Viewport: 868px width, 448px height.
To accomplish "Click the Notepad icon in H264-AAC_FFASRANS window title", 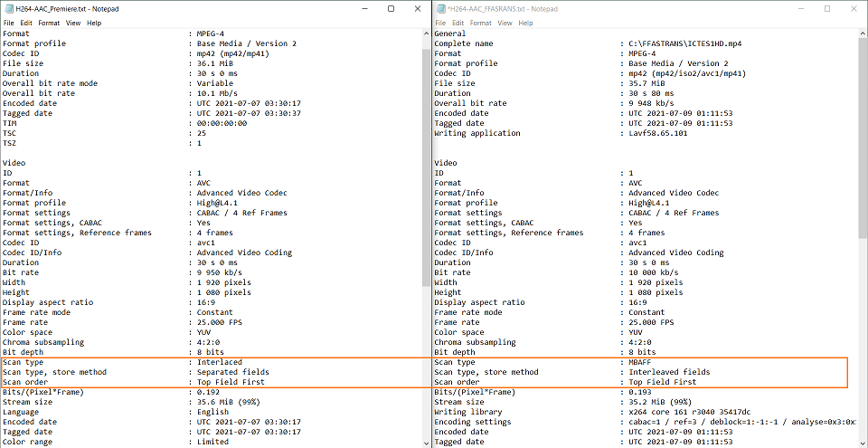I will pos(440,9).
